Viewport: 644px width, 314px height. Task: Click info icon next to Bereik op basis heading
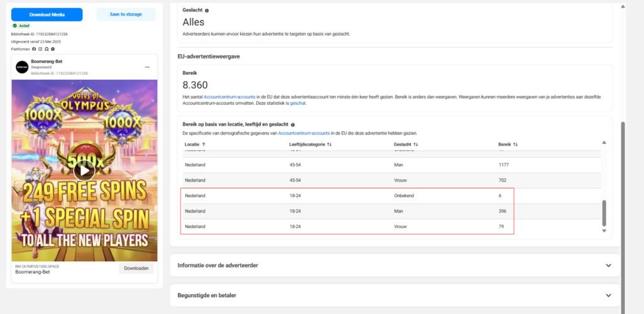tap(293, 124)
